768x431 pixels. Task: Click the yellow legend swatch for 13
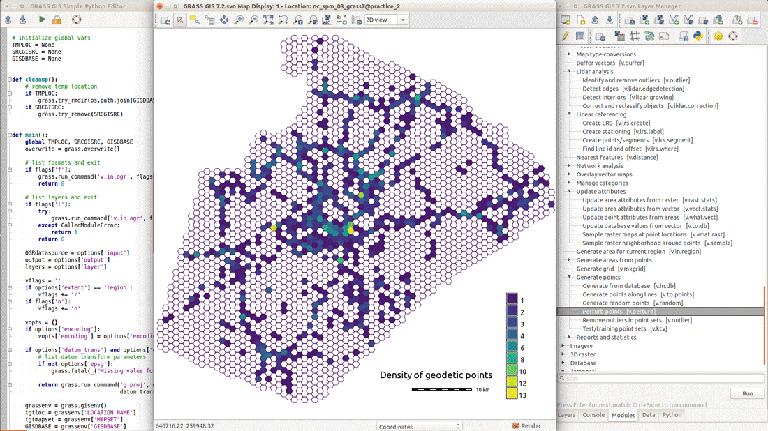(x=513, y=394)
